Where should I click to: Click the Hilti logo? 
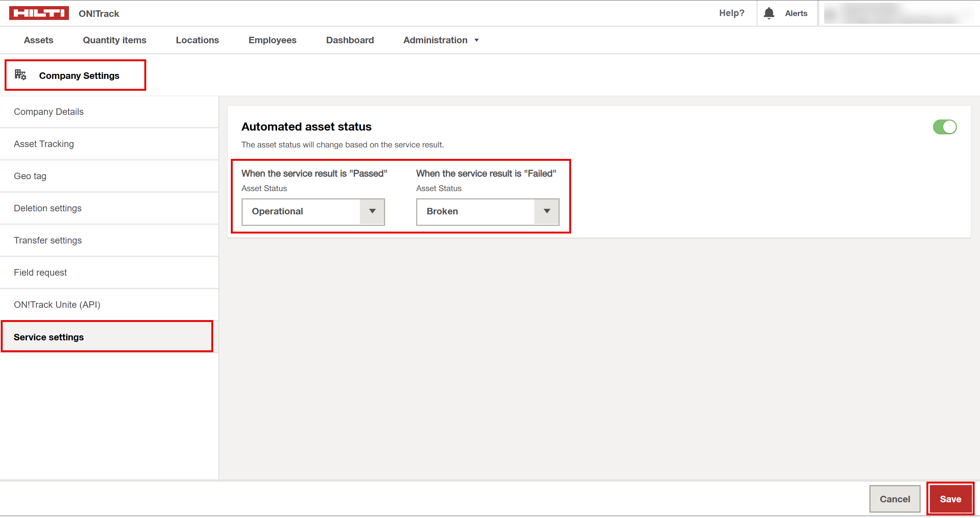click(39, 13)
